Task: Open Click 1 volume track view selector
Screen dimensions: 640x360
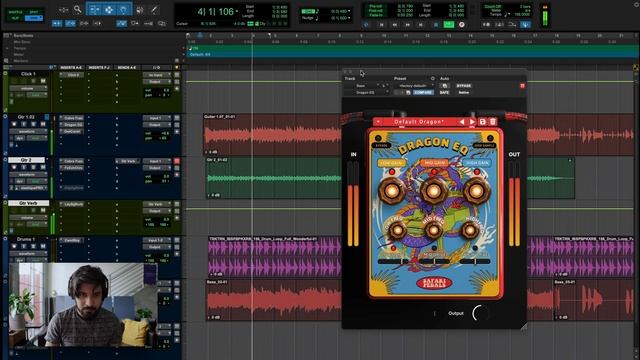Action: point(28,88)
